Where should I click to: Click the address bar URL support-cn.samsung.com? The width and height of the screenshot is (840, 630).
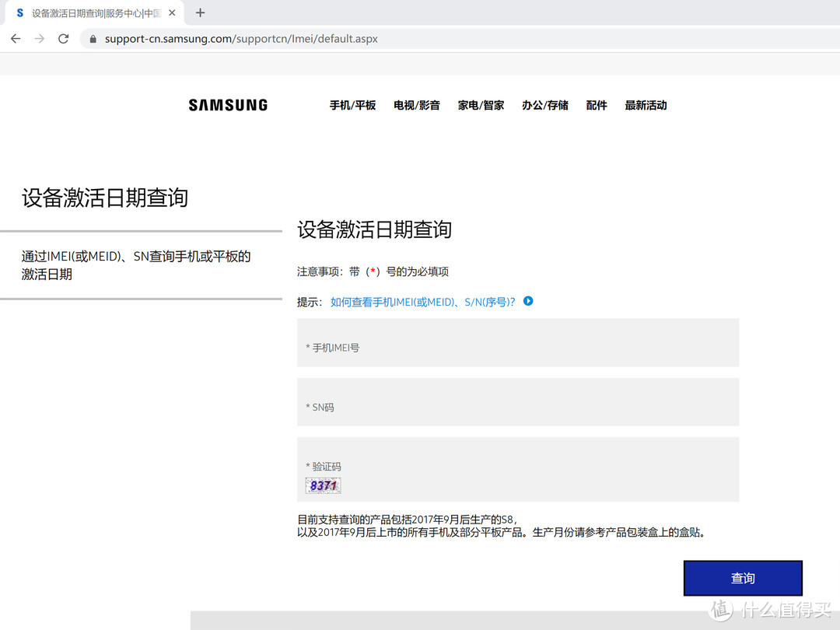pos(241,39)
